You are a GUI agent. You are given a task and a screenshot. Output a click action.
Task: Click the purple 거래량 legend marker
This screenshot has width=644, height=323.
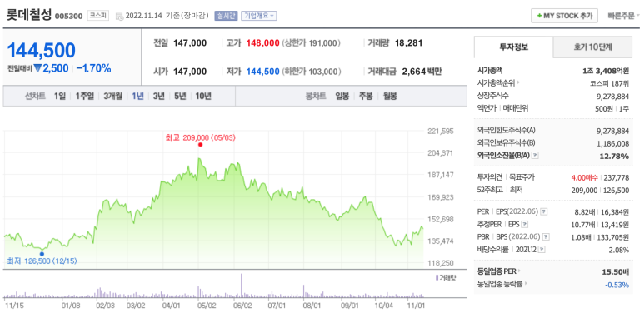(437, 278)
